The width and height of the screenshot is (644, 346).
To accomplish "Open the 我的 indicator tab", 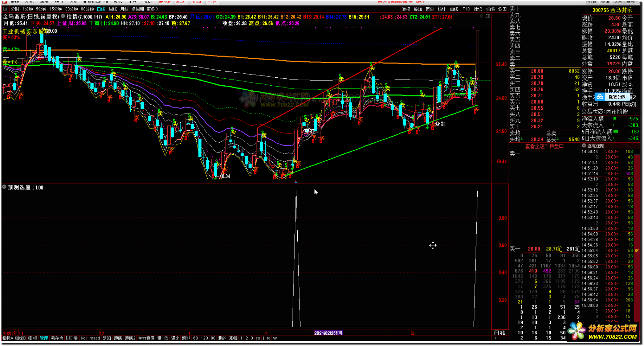I will [222, 338].
